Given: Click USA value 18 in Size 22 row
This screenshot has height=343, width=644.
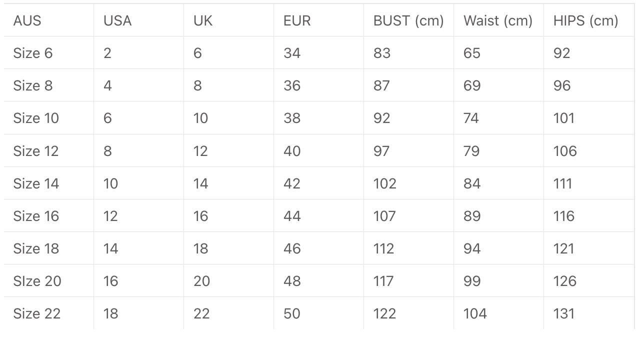Looking at the screenshot, I should pos(110,314).
